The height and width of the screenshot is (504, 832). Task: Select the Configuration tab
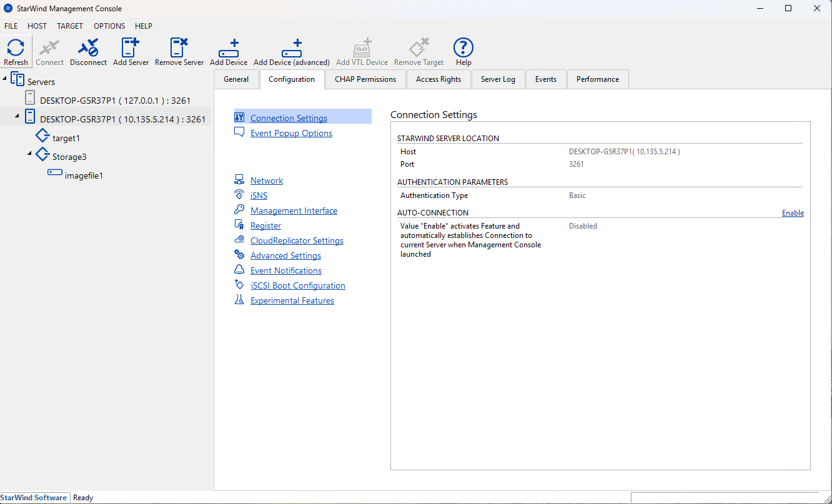(x=292, y=79)
